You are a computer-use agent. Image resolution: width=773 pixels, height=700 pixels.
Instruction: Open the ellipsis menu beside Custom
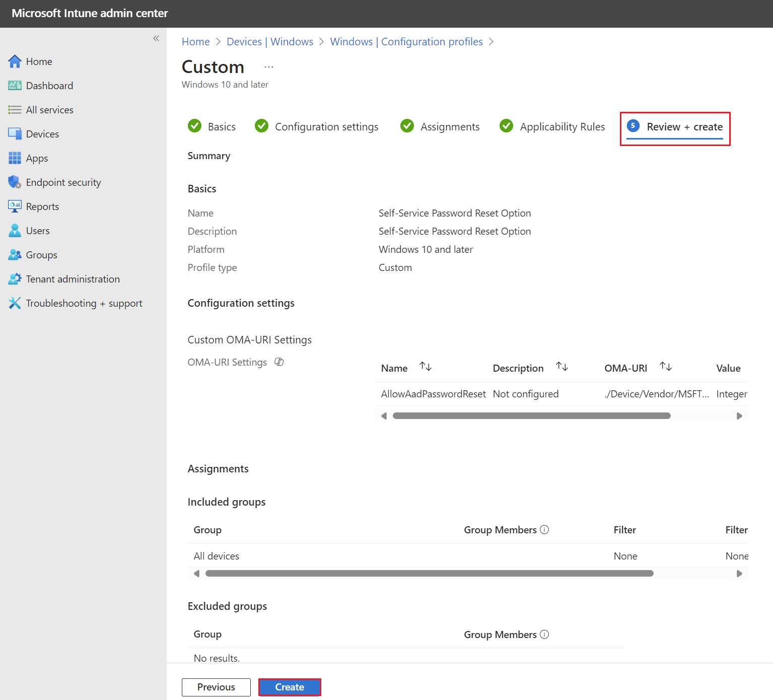point(269,67)
